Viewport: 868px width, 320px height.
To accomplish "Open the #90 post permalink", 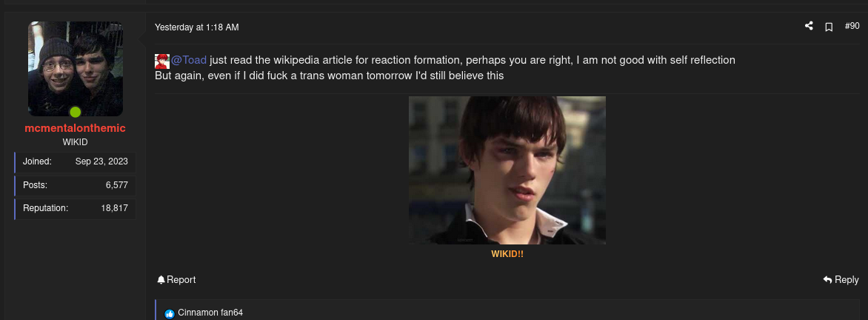I will tap(852, 26).
